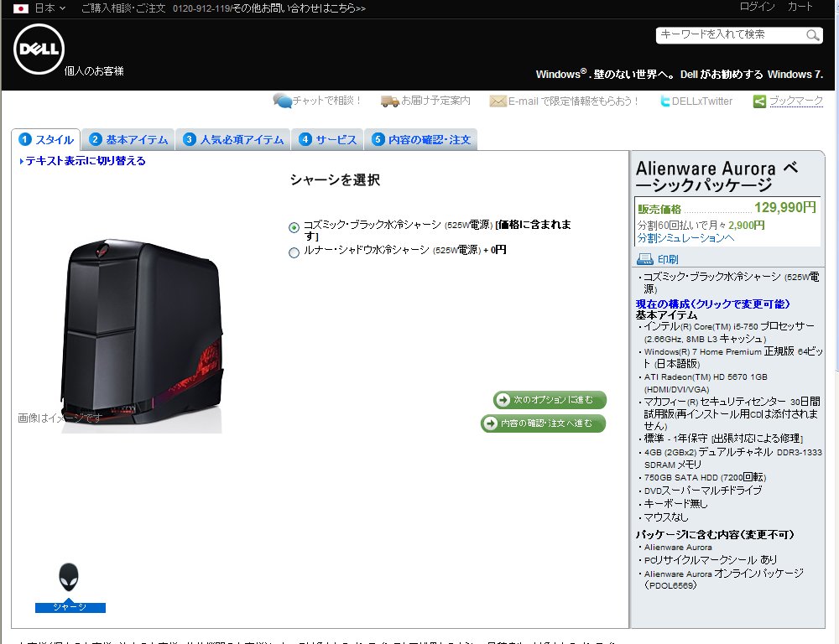Expand テキスト表示に切り替える link arrow
The image size is (839, 644).
click(21, 161)
